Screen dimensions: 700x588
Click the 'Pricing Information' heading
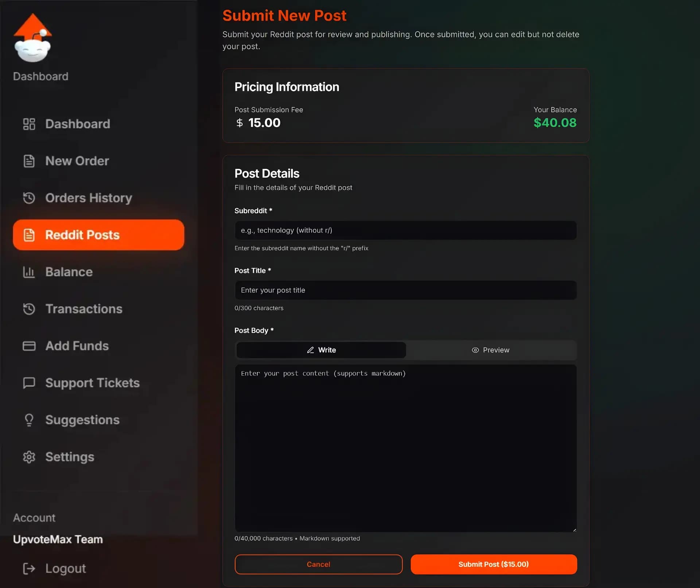(287, 87)
